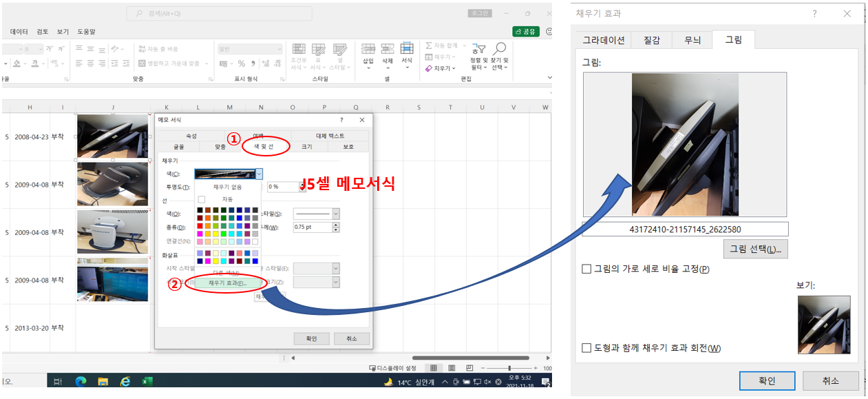
Task: Expand the line style (스타일) dropdown
Action: (x=335, y=214)
